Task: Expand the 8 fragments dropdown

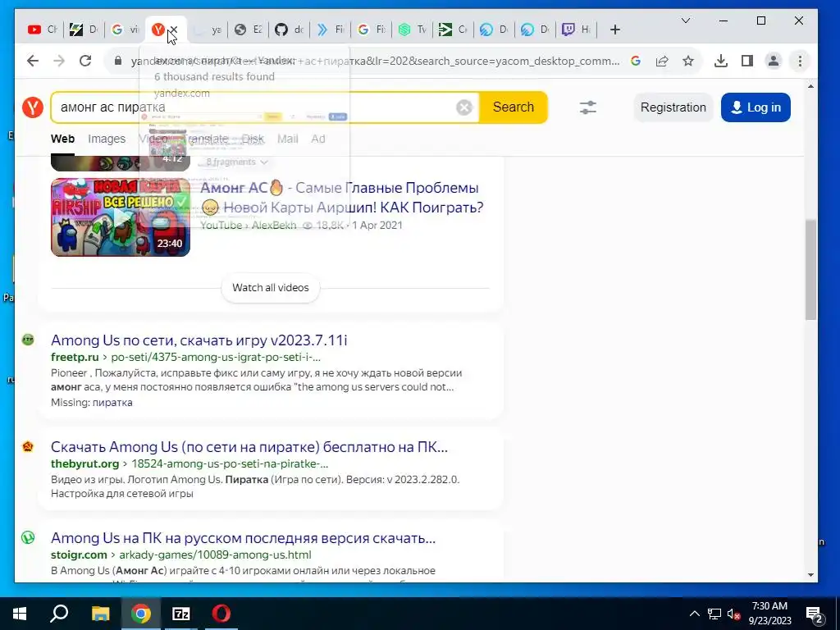Action: click(237, 162)
